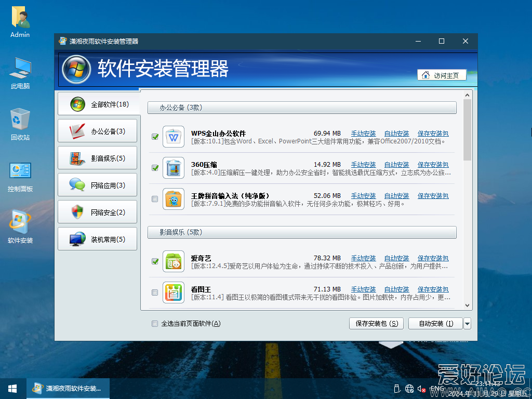The height and width of the screenshot is (399, 532).
Task: Enable 全选当前页面软件 checkbox
Action: [155, 324]
